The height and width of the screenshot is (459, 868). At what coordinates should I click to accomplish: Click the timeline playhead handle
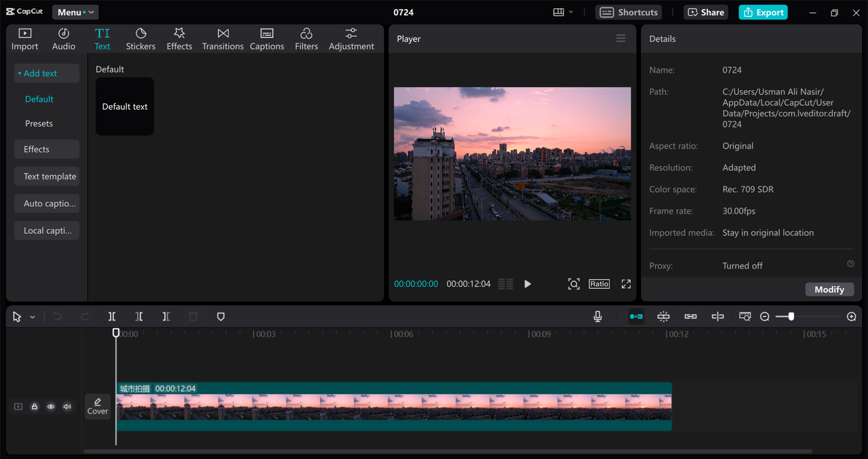pos(116,332)
